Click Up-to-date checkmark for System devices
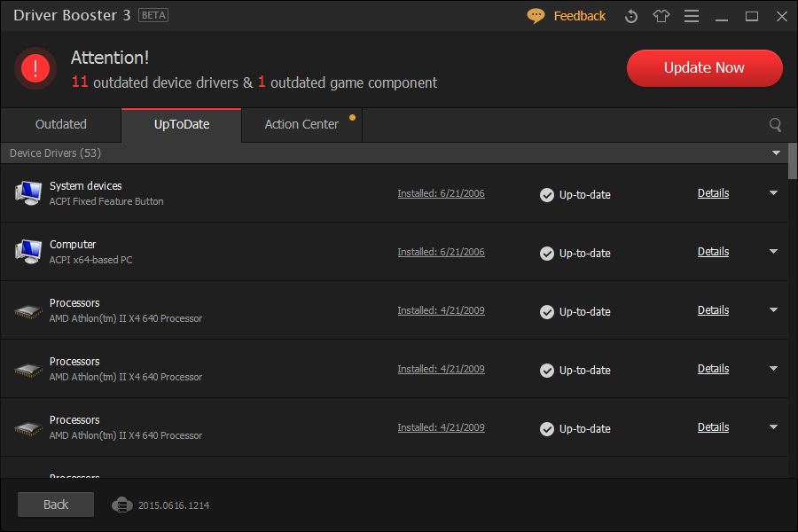 point(547,194)
